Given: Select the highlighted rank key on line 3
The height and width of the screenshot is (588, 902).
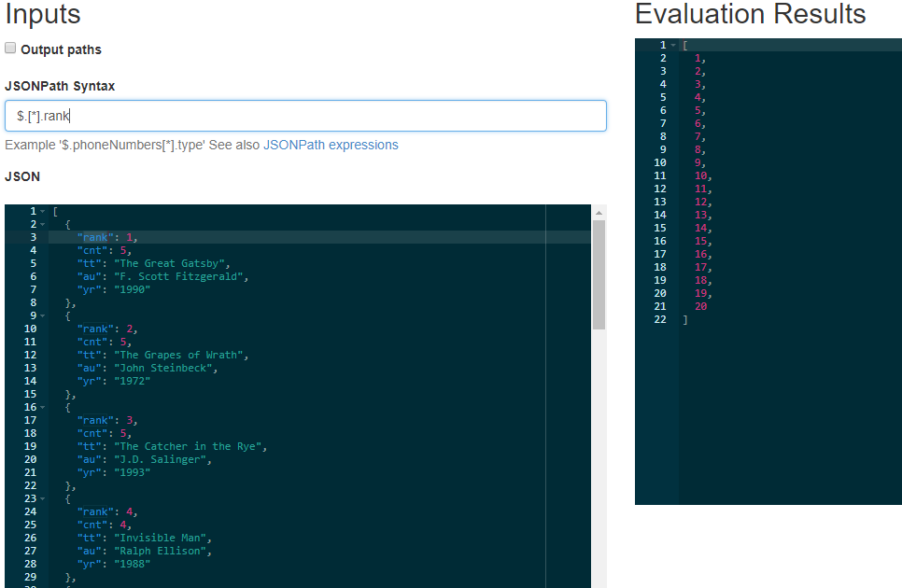Looking at the screenshot, I should [94, 236].
